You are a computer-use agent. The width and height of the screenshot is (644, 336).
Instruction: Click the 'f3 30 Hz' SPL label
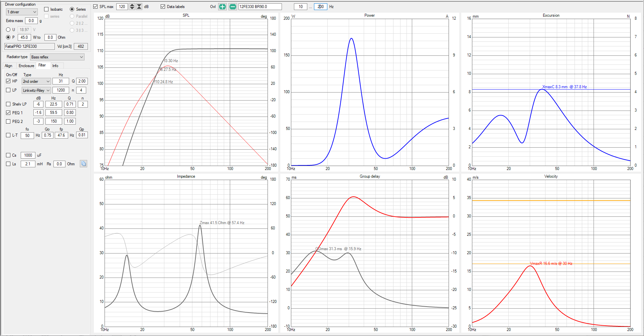tap(171, 61)
